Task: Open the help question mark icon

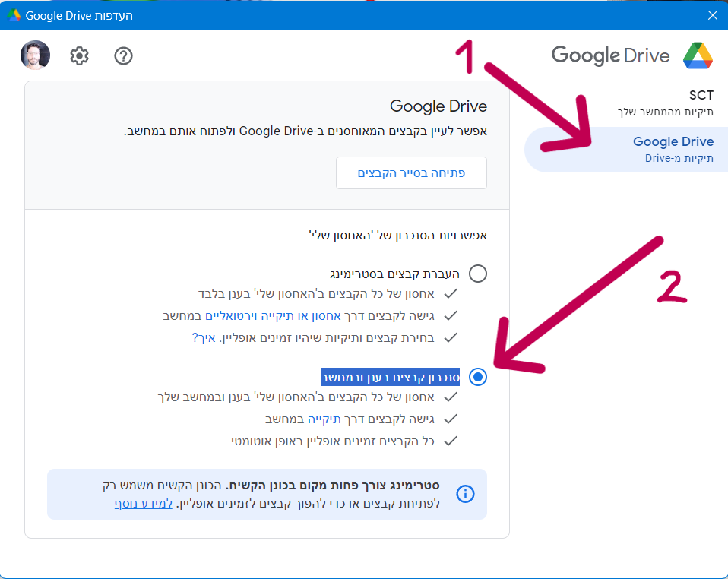Action: tap(124, 55)
